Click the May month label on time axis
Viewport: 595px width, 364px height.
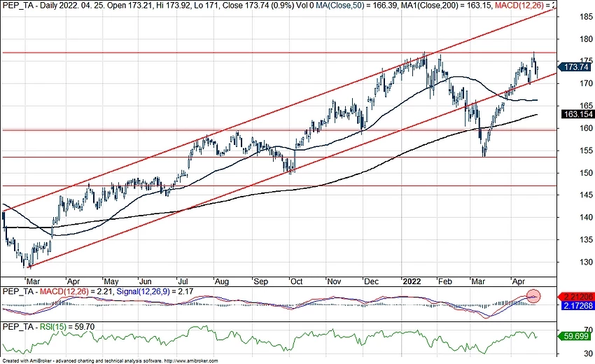pyautogui.click(x=111, y=281)
